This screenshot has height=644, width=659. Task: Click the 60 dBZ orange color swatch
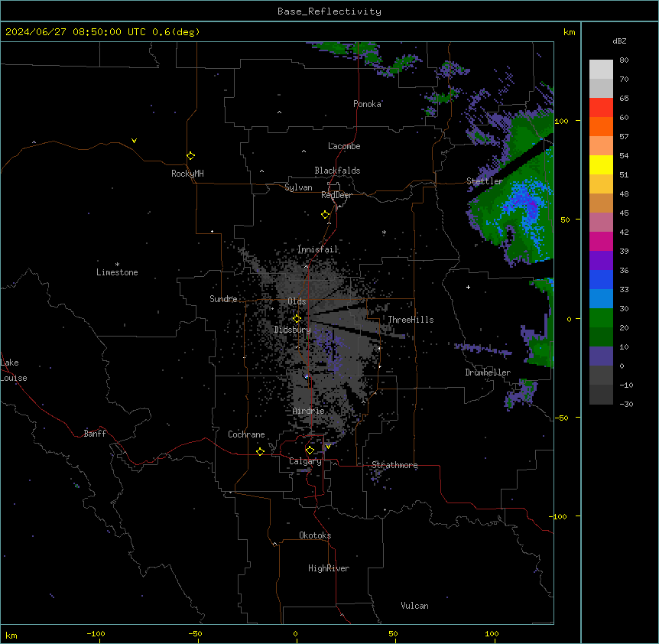coord(601,126)
